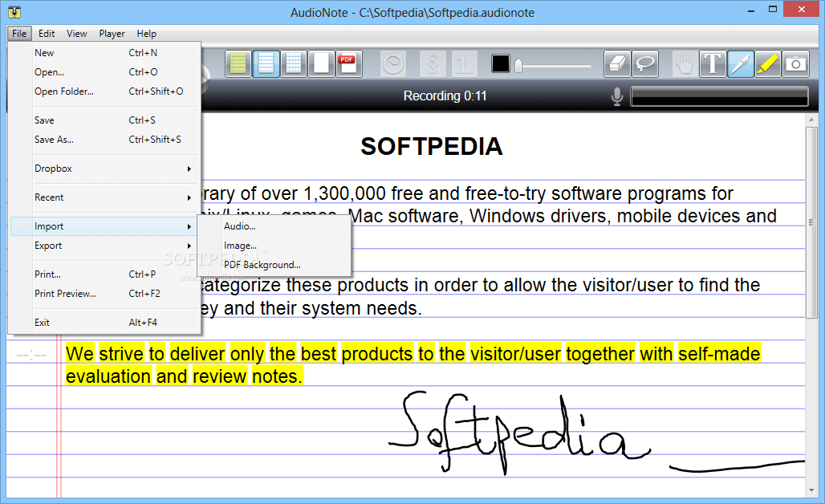Select the Text tool

click(713, 64)
